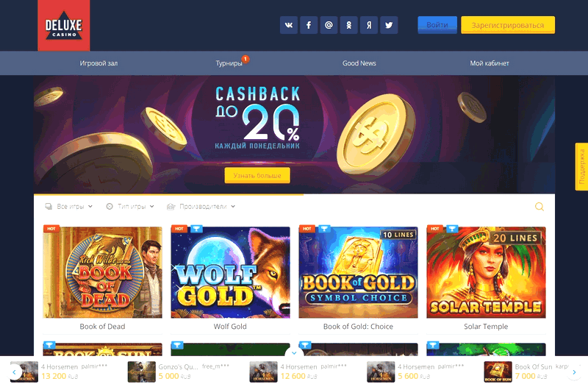Click the Facebook social icon
Viewport: 588px width, 387px height.
click(x=309, y=25)
